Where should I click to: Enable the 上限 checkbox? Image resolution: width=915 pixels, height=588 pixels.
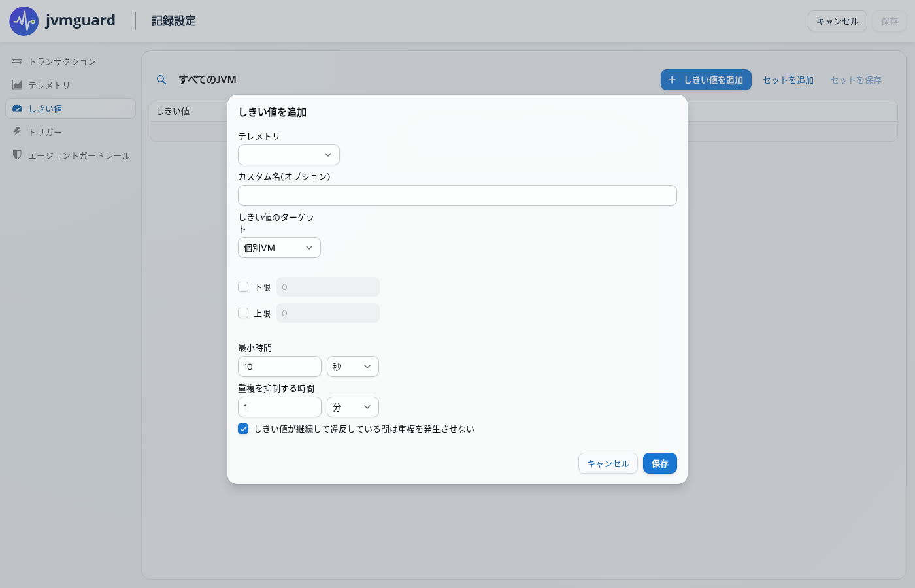(x=243, y=313)
